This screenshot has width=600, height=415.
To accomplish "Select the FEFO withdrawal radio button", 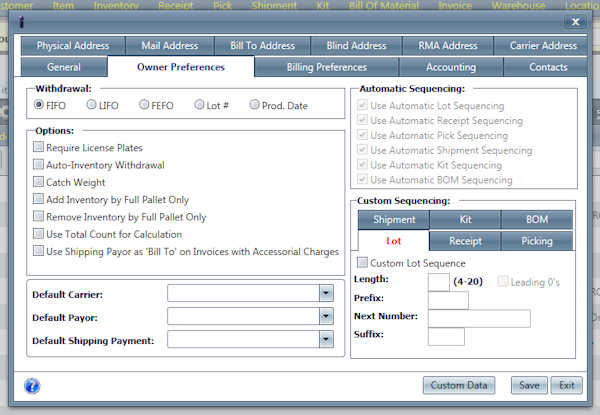I will pos(146,105).
